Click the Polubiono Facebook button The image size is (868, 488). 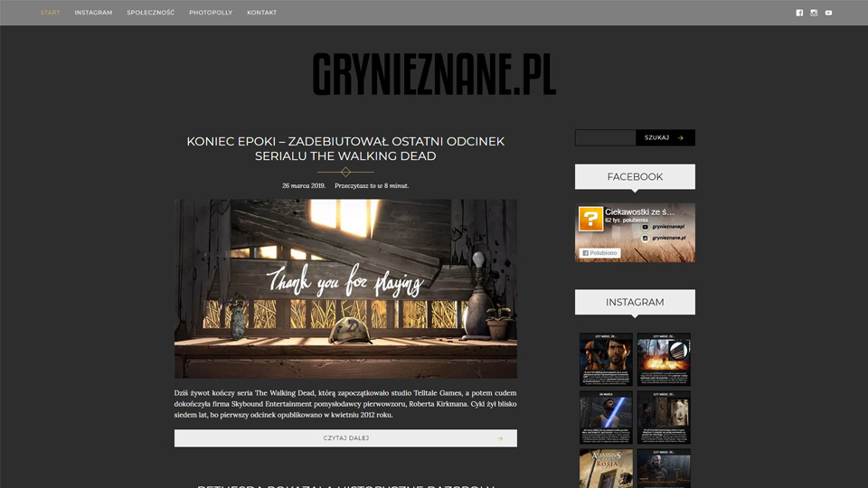pyautogui.click(x=599, y=253)
